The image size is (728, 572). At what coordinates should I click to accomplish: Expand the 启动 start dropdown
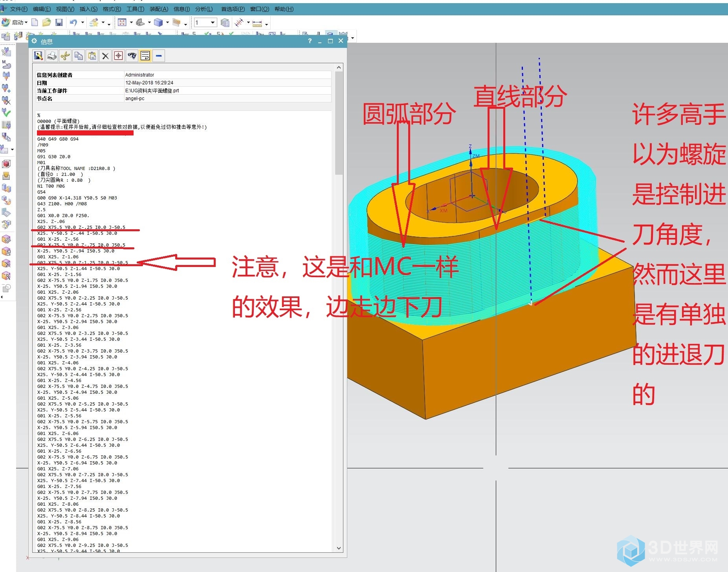pyautogui.click(x=26, y=22)
